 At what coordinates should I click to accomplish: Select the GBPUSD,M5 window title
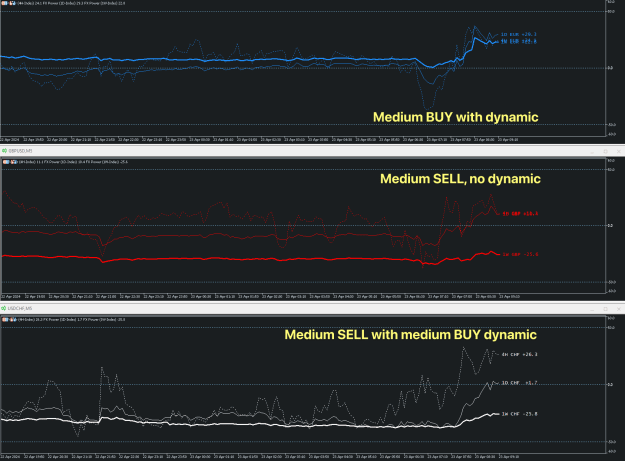(20, 151)
